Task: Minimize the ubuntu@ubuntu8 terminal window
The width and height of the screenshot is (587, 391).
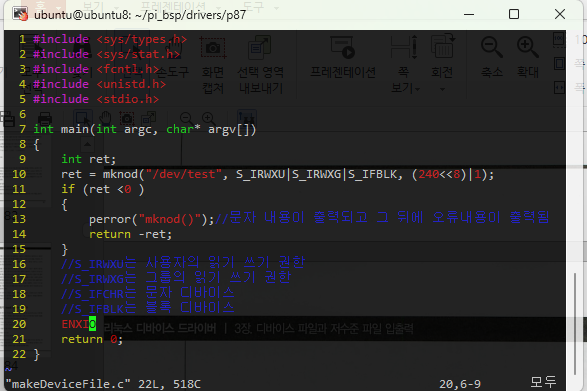Action: point(469,14)
